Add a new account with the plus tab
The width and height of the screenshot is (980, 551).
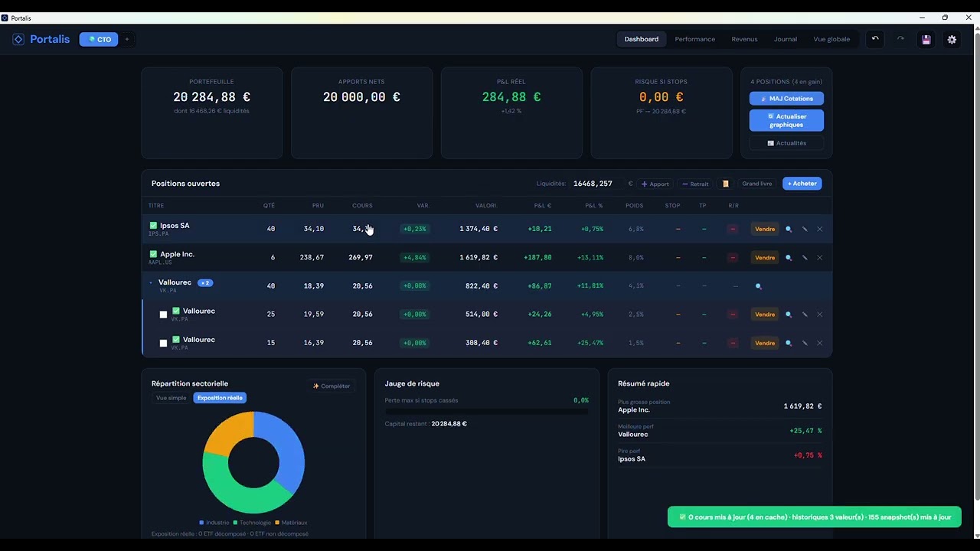(x=127, y=39)
